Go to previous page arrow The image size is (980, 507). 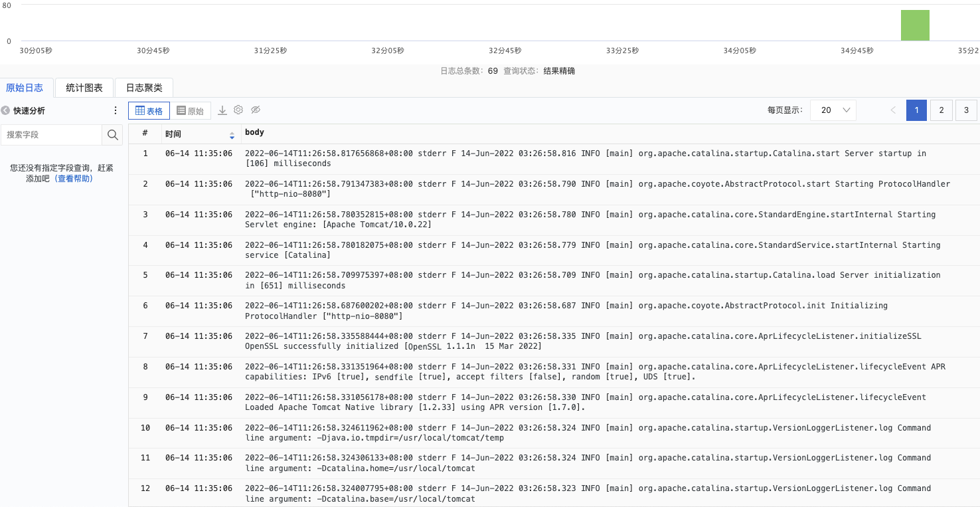pyautogui.click(x=893, y=110)
